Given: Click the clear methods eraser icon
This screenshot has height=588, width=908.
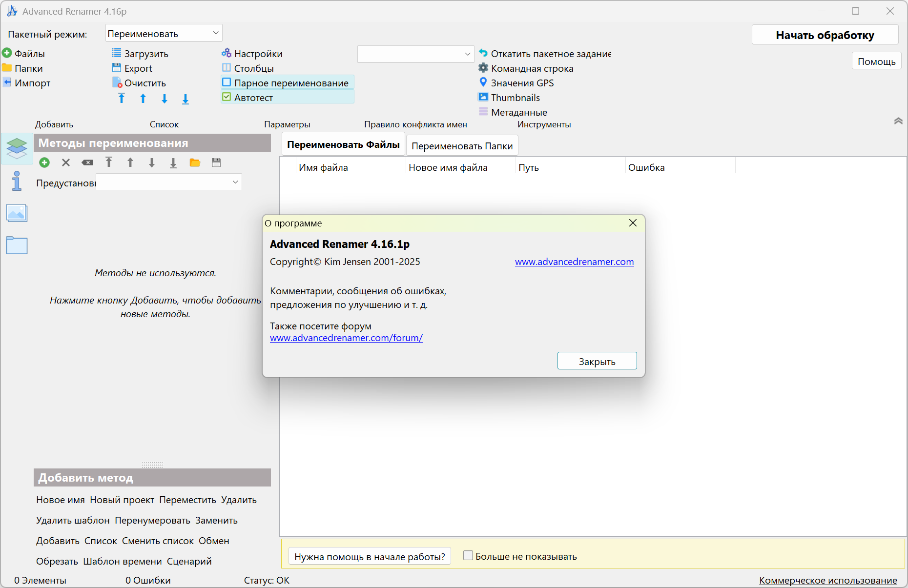Looking at the screenshot, I should coord(87,162).
